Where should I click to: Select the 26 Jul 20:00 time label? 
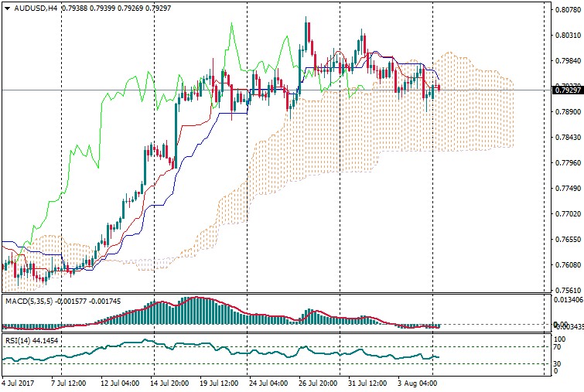(318, 383)
